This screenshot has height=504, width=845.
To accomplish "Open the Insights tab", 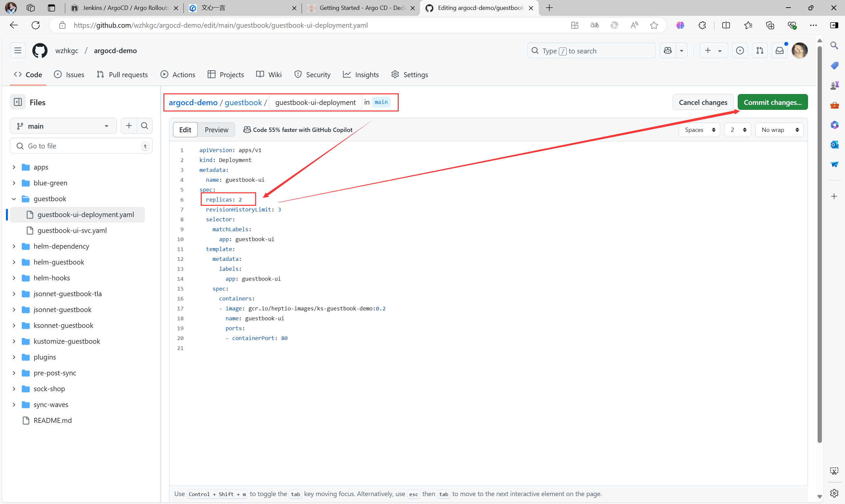I will pyautogui.click(x=361, y=74).
